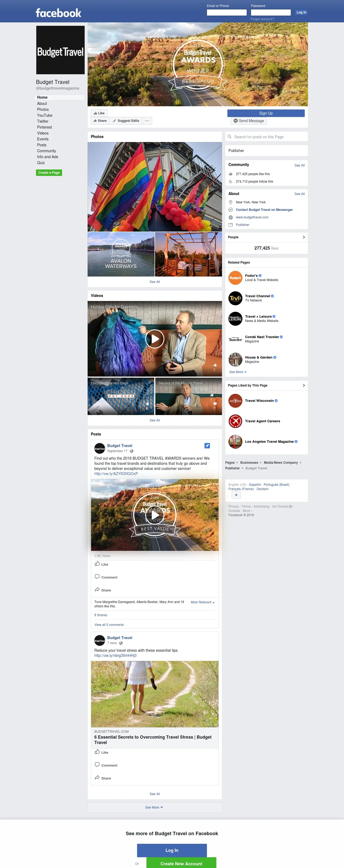Click the search magnifier icon on the Page
Screen dimensions: 344x868
click(230, 136)
